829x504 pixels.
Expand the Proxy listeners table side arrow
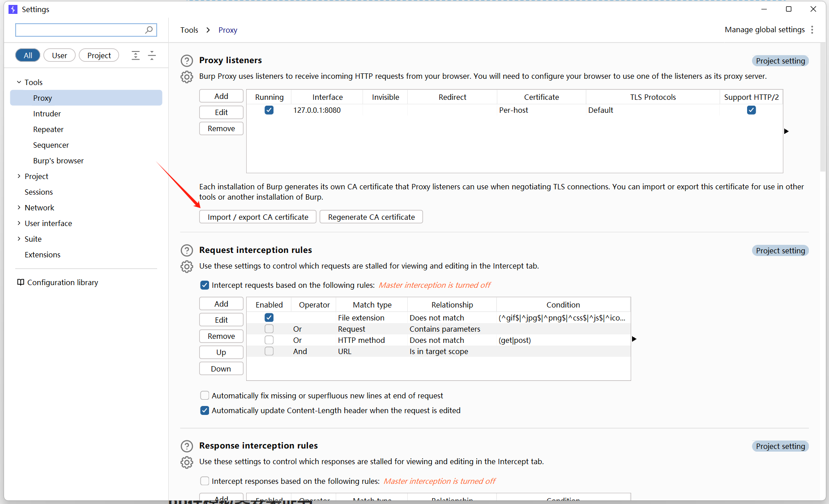tap(786, 131)
